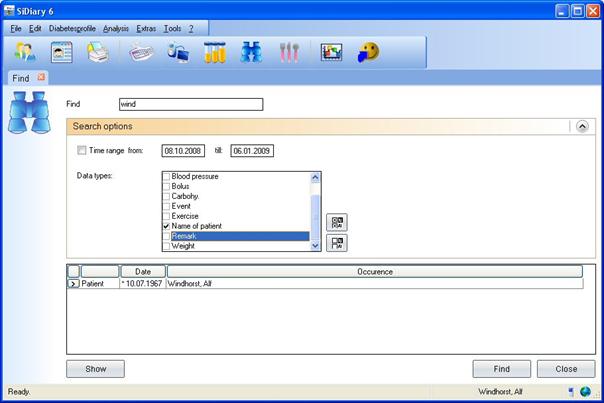Uncheck the Name of patient checkbox
Viewport: 604px width, 403px height.
(166, 226)
